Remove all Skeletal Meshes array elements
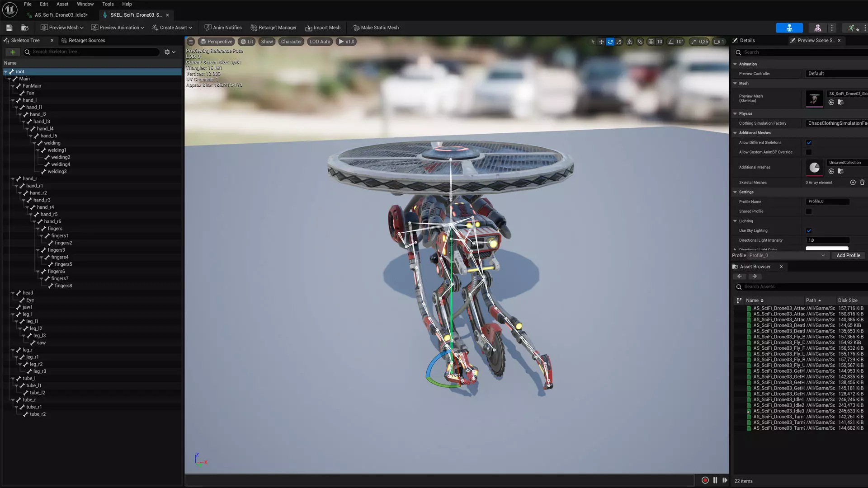868x488 pixels. (862, 183)
